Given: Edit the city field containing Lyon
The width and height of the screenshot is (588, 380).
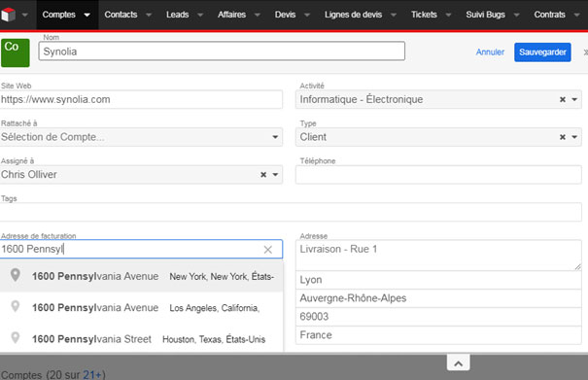Looking at the screenshot, I should coord(438,280).
